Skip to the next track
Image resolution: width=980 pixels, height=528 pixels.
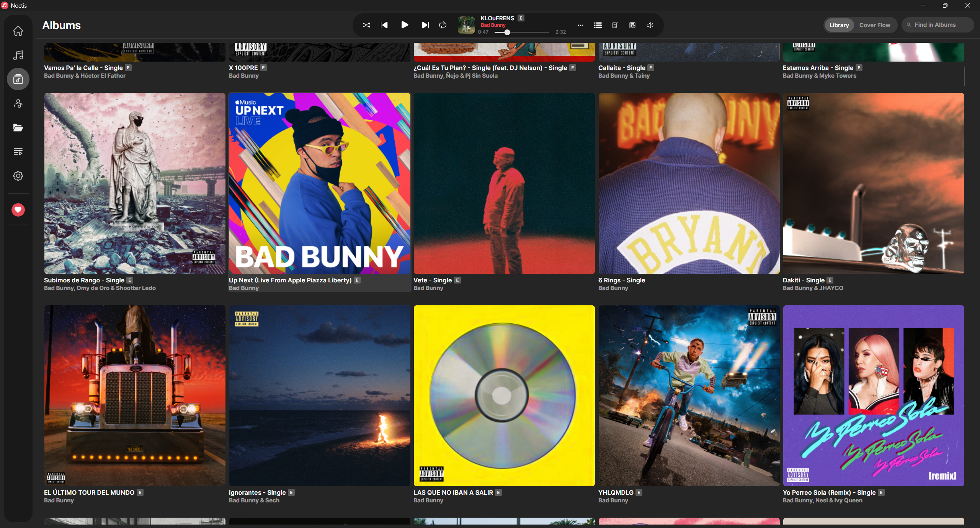click(x=425, y=25)
